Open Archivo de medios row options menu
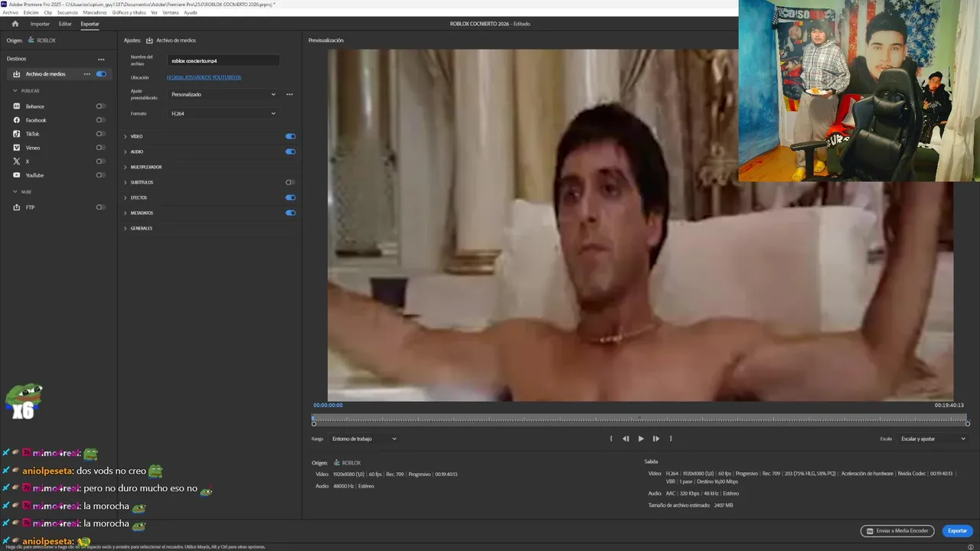 coord(87,74)
